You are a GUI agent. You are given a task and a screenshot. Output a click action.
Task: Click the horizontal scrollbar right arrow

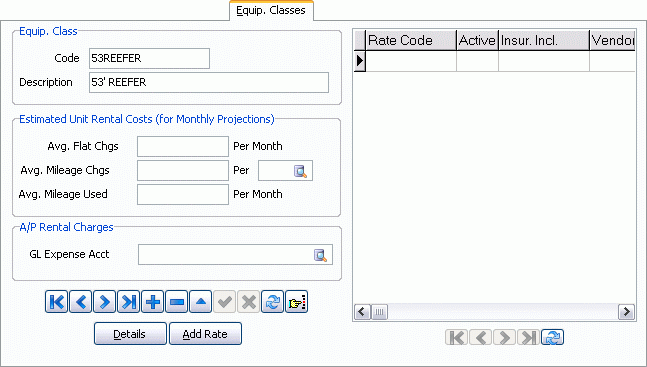[x=626, y=312]
